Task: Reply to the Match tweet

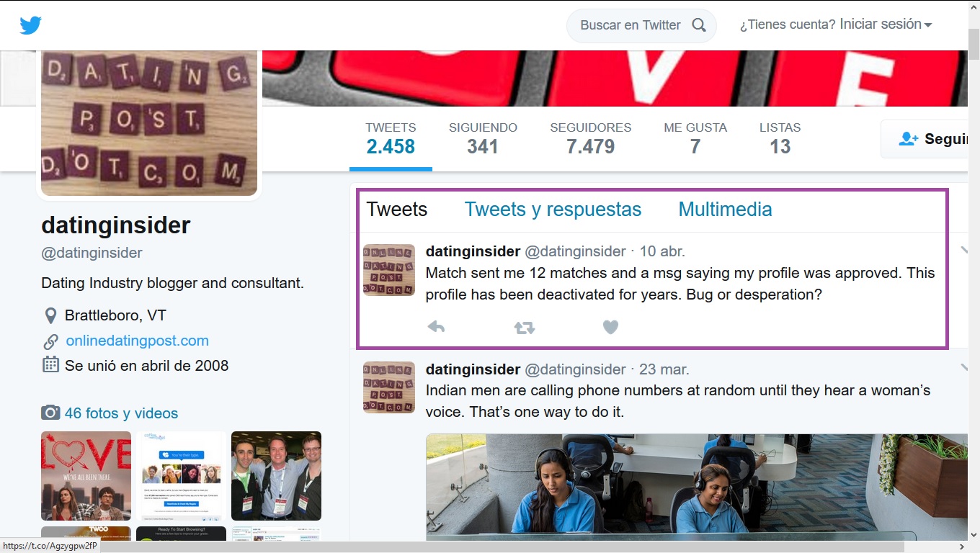Action: 436,327
